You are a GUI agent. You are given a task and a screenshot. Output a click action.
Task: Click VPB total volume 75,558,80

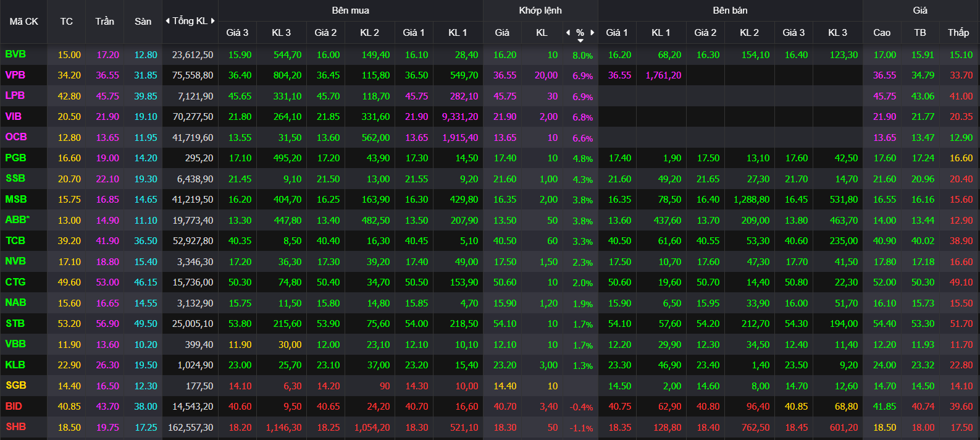point(193,75)
